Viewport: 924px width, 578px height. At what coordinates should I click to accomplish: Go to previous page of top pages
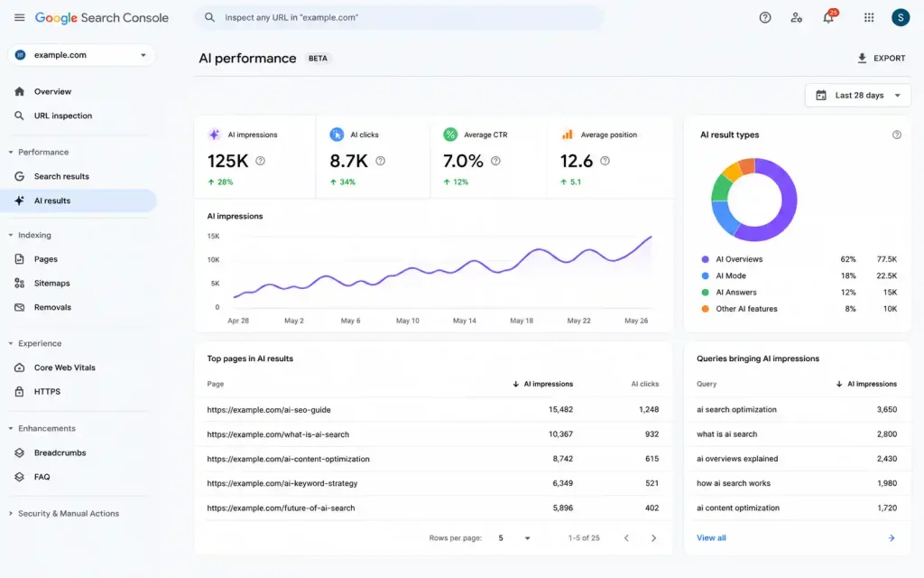click(626, 538)
